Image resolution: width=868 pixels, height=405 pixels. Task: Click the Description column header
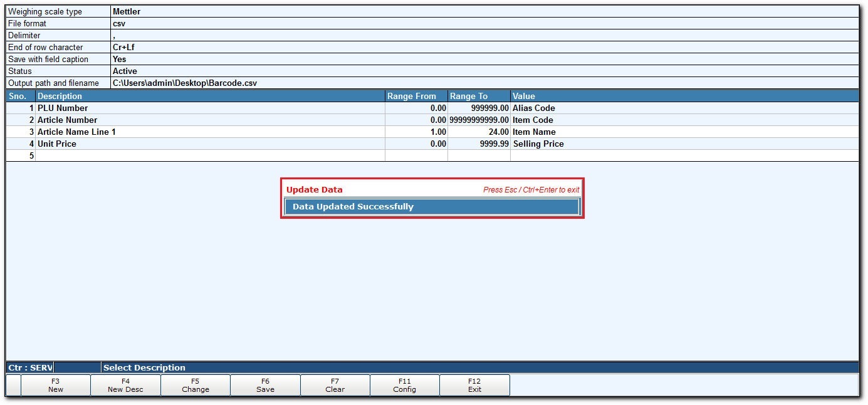point(210,96)
